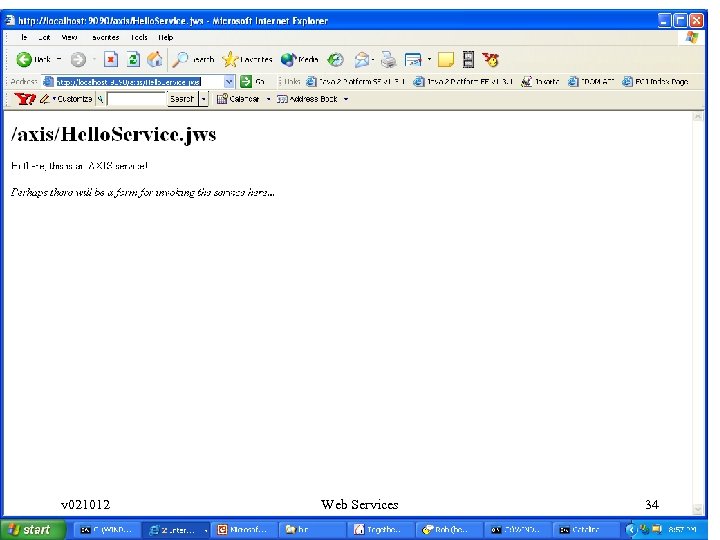Click the scrollbar up arrow

[x=698, y=116]
